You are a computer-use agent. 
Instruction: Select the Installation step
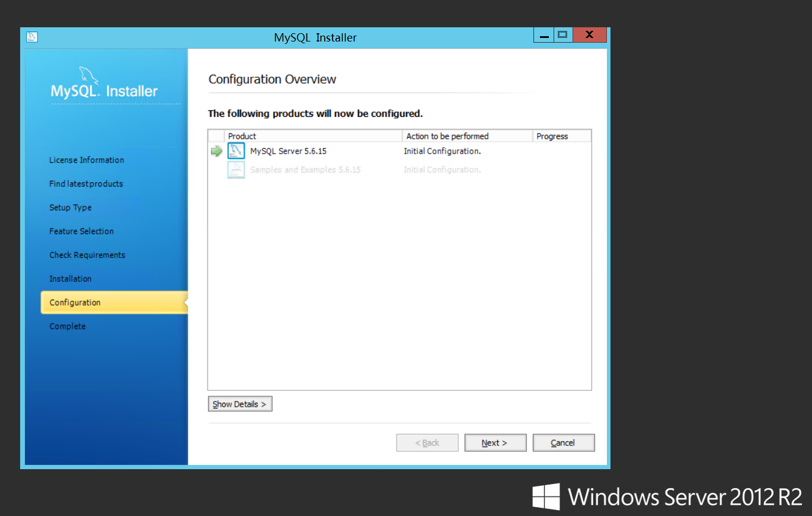click(x=71, y=279)
